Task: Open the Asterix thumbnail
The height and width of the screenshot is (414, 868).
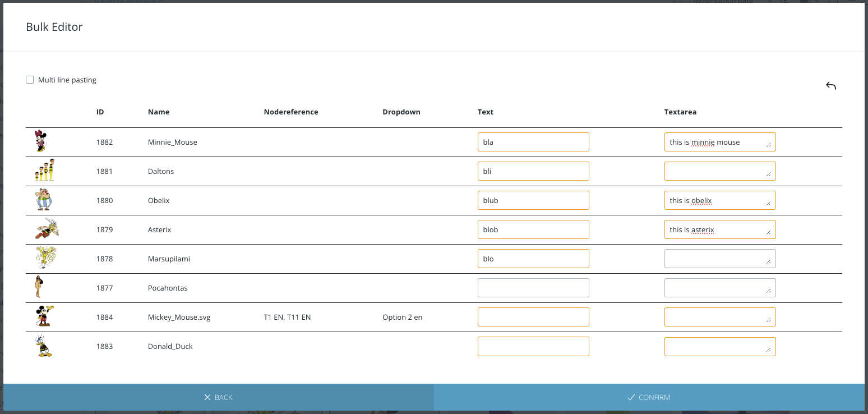Action: pos(47,229)
